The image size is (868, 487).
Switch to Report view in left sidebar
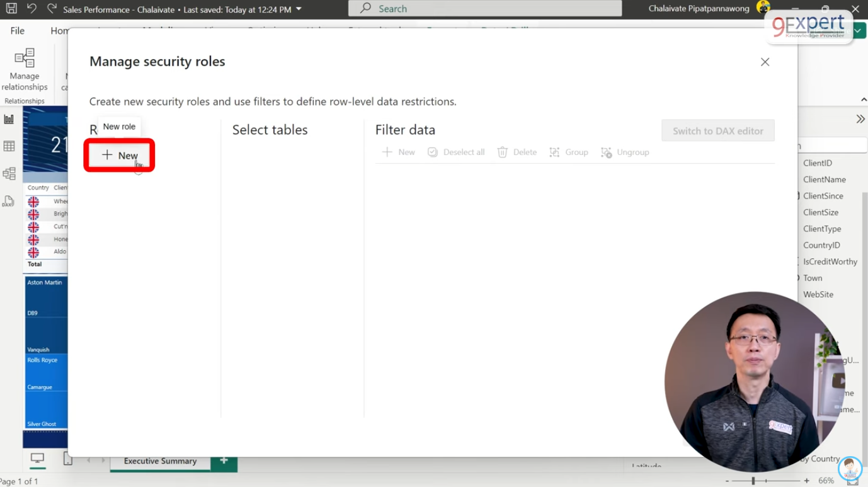point(9,119)
